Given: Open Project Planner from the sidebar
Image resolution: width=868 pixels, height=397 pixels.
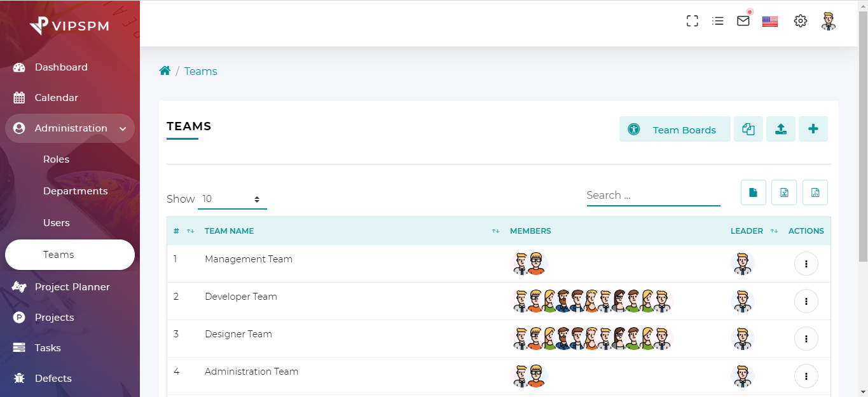Looking at the screenshot, I should click(x=72, y=287).
